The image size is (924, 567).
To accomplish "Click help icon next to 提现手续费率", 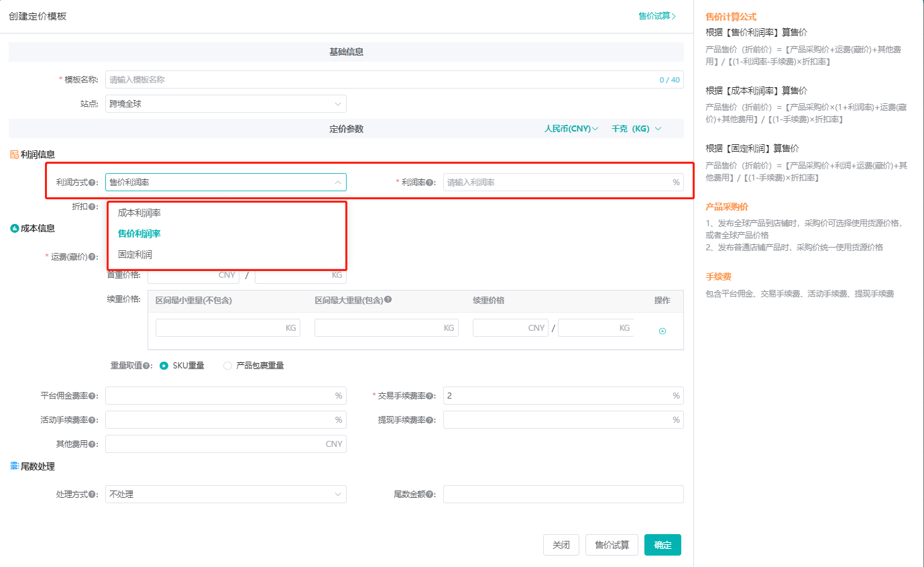I will [x=430, y=421].
